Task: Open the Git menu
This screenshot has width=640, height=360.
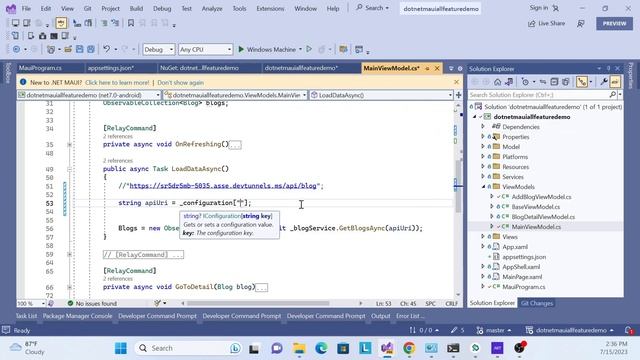Action: pyautogui.click(x=87, y=8)
